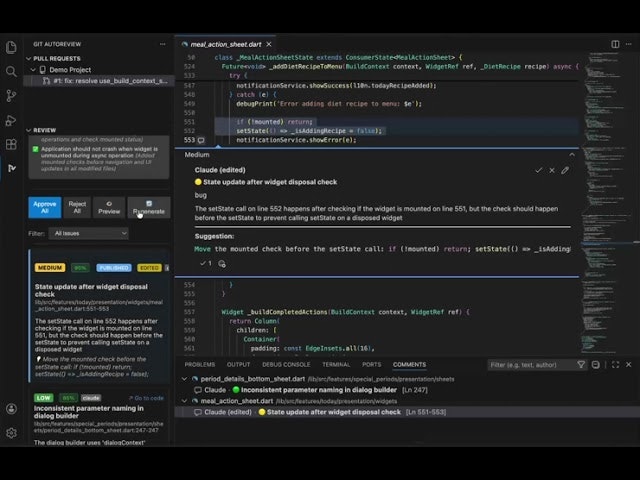Select the meal_action_sheet.dart editor tab
640x480 pixels.
pyautogui.click(x=226, y=44)
